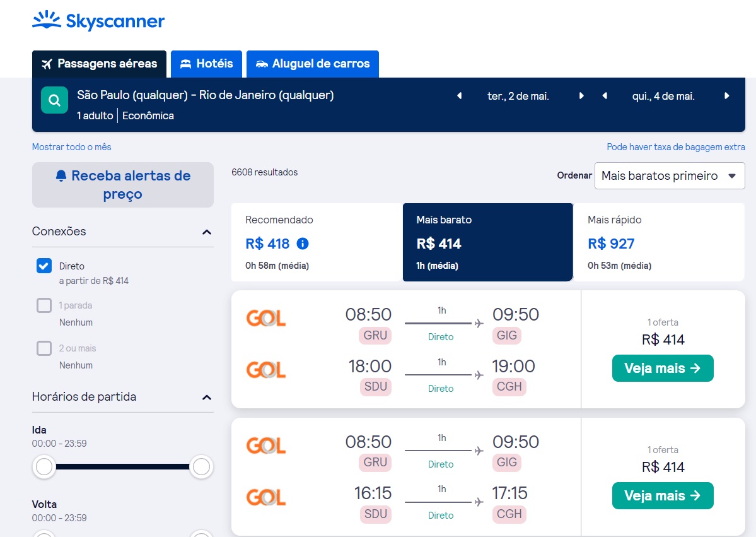The width and height of the screenshot is (756, 537).
Task: Open the Ordenar sort dropdown
Action: click(669, 176)
